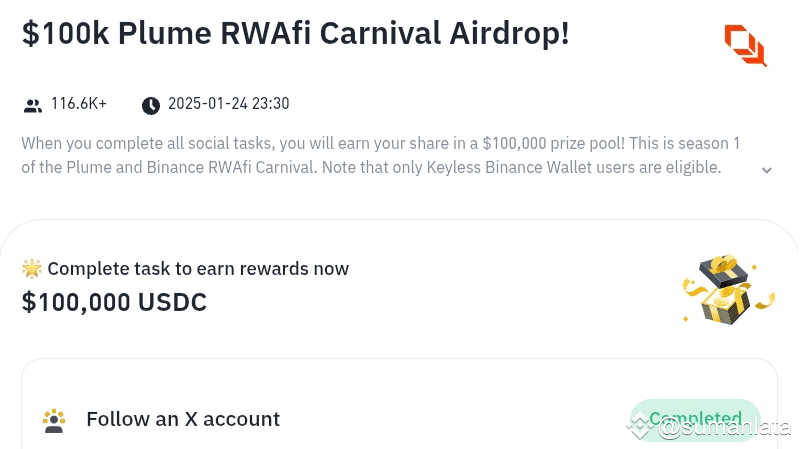Click the gold gift boxes image

tap(729, 289)
